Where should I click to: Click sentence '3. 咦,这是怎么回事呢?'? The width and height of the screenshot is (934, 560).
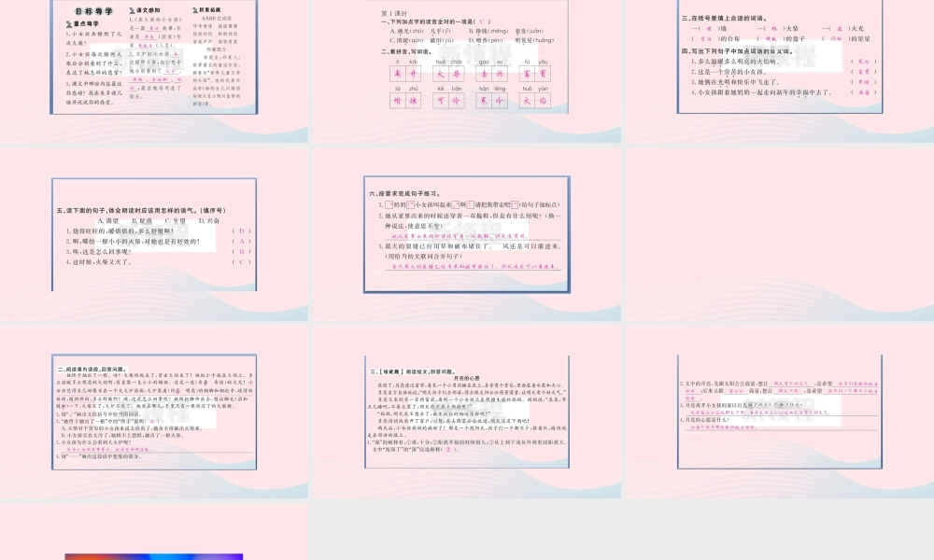tap(98, 252)
